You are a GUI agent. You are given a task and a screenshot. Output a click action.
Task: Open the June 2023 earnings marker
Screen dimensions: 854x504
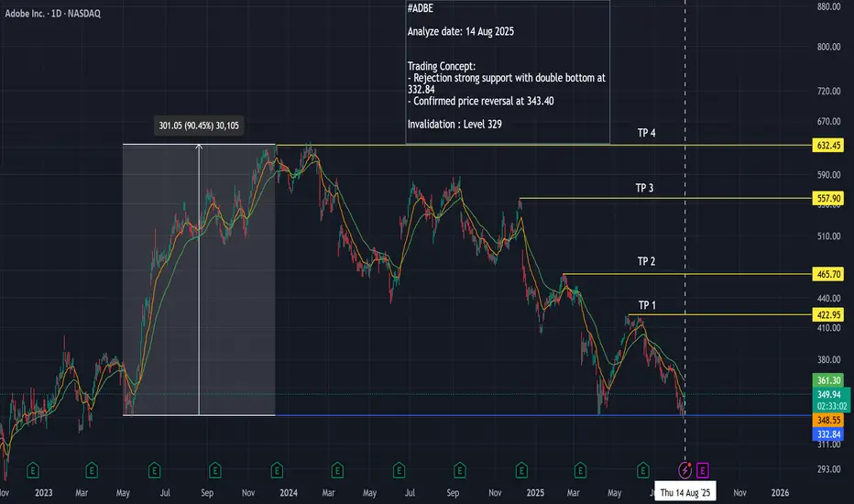pyautogui.click(x=154, y=470)
